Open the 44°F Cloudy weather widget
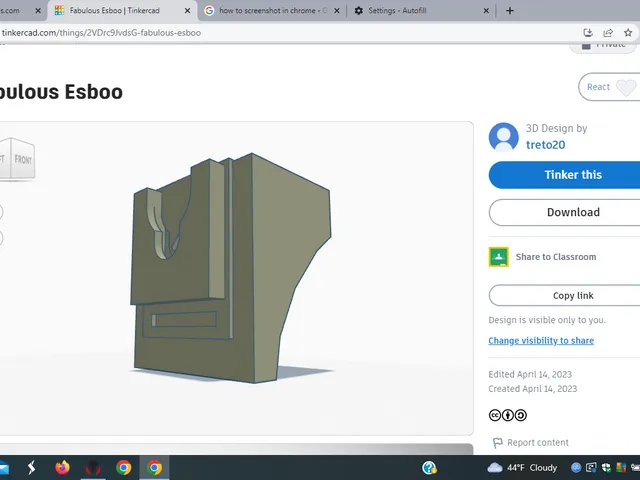Screen dimensions: 640x480 tap(522, 467)
